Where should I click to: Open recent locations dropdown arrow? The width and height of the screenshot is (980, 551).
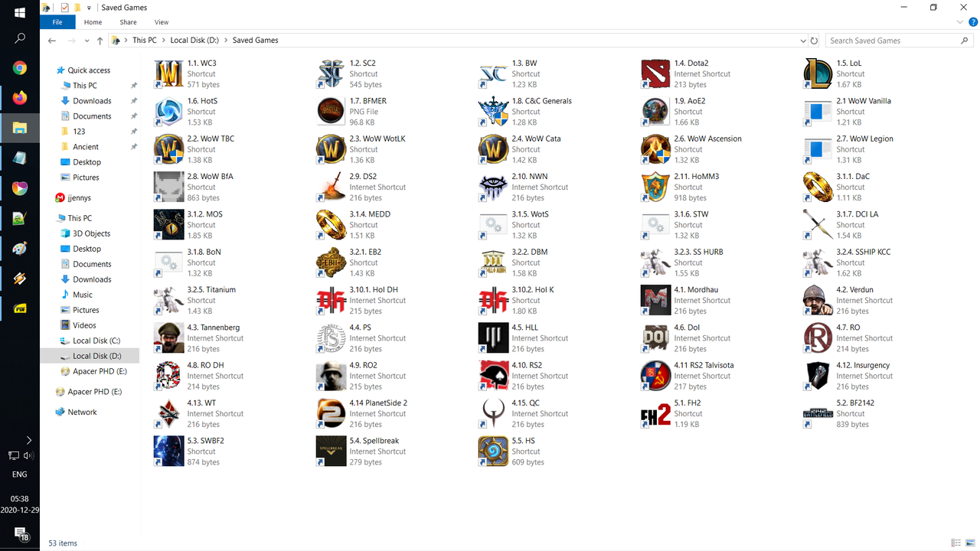click(86, 41)
